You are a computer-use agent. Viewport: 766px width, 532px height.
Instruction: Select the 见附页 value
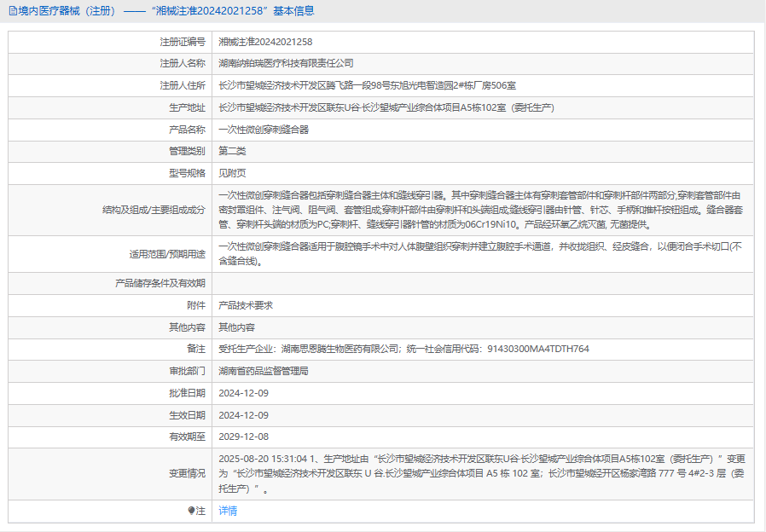(232, 173)
